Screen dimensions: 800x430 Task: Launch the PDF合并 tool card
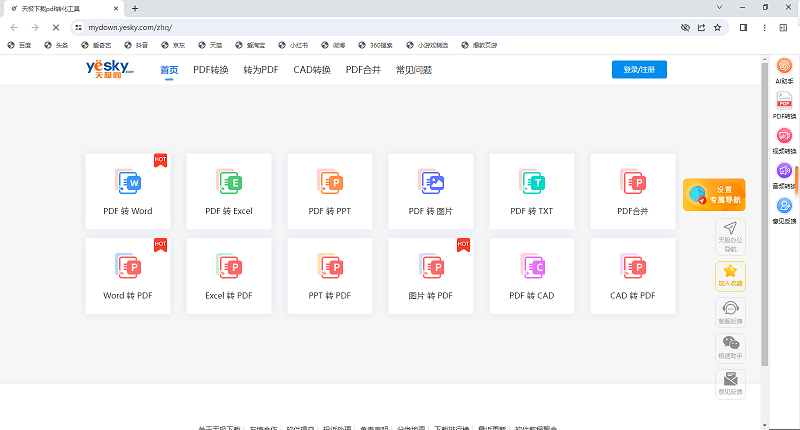pos(632,190)
